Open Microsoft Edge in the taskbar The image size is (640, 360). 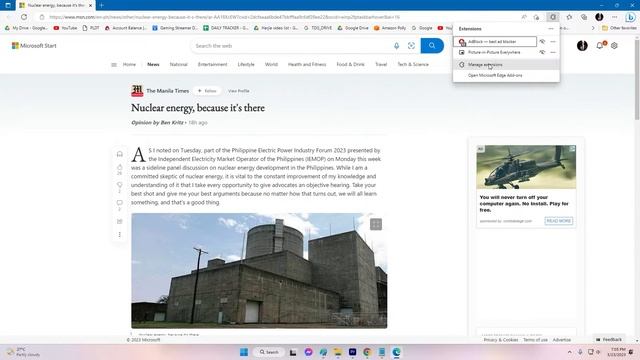click(x=396, y=352)
